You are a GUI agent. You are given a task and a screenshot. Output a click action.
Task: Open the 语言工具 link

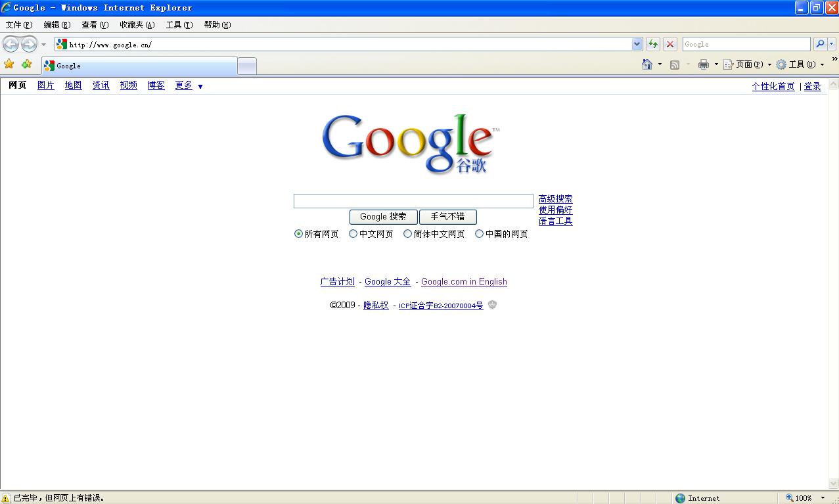tap(556, 221)
